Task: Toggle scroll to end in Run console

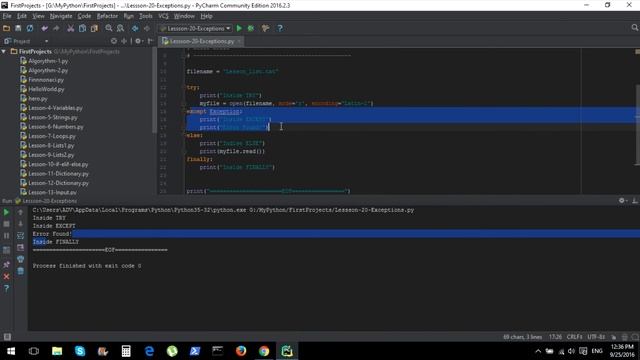Action: point(20,247)
